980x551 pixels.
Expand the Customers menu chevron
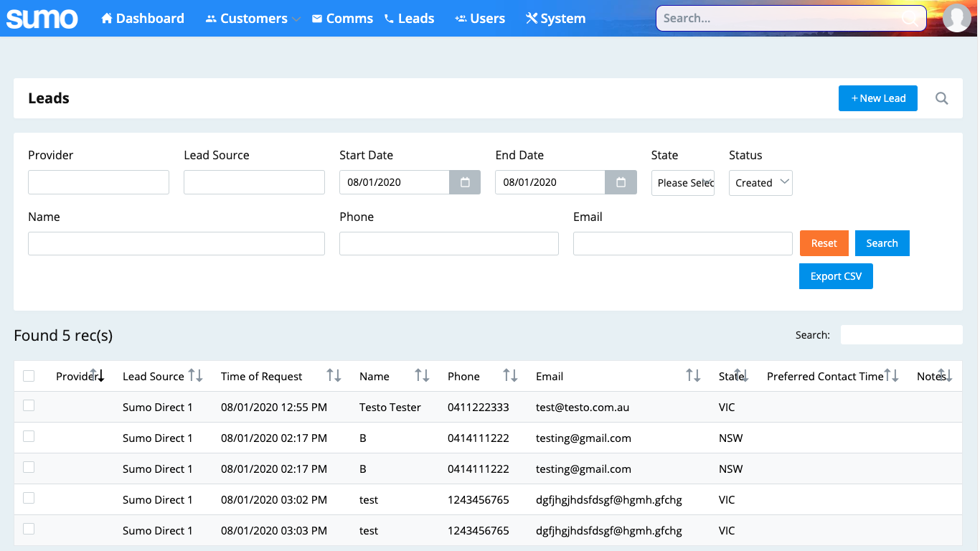coord(296,19)
